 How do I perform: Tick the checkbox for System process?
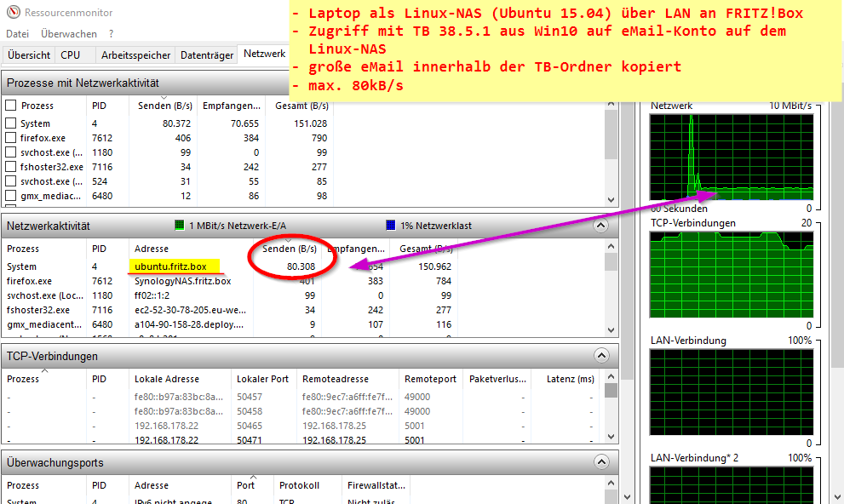point(11,123)
